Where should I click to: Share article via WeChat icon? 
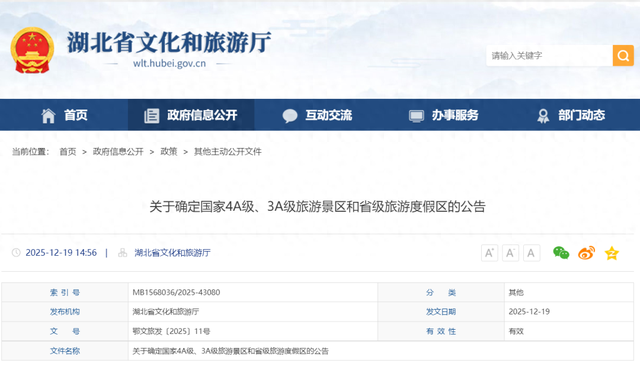pyautogui.click(x=561, y=253)
